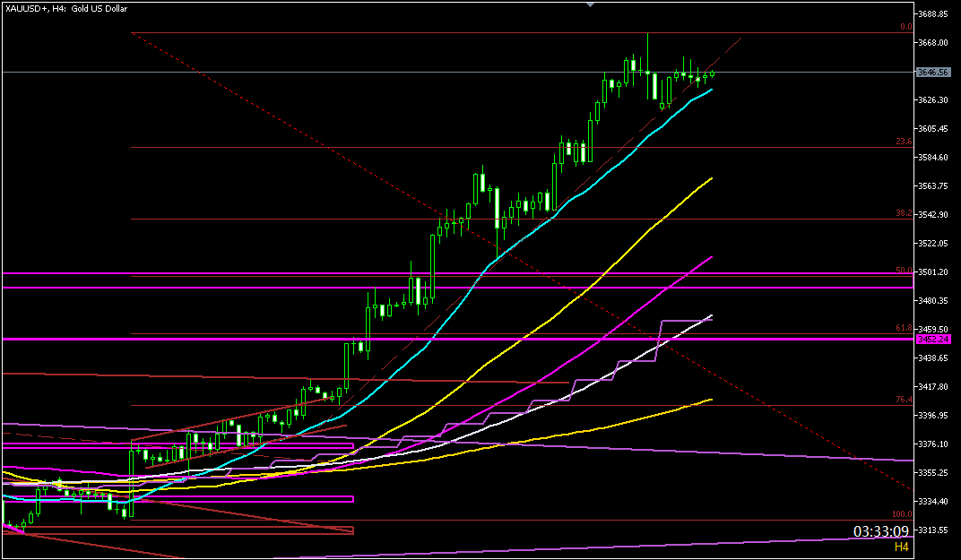Click the magenta price tag 3452.24
Image resolution: width=961 pixels, height=560 pixels.
[933, 340]
